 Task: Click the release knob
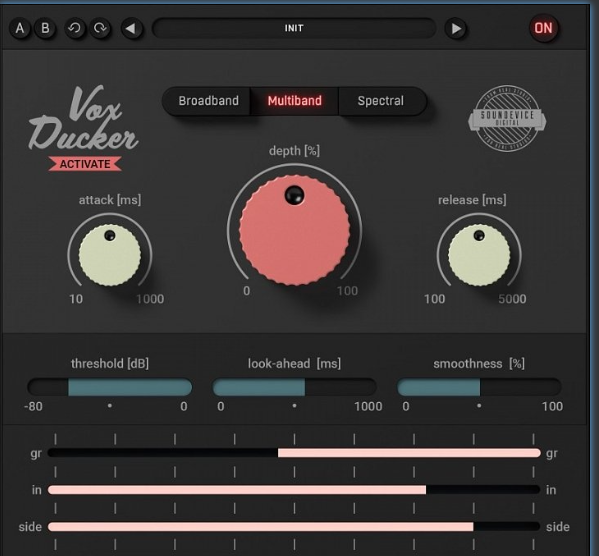[x=479, y=255]
